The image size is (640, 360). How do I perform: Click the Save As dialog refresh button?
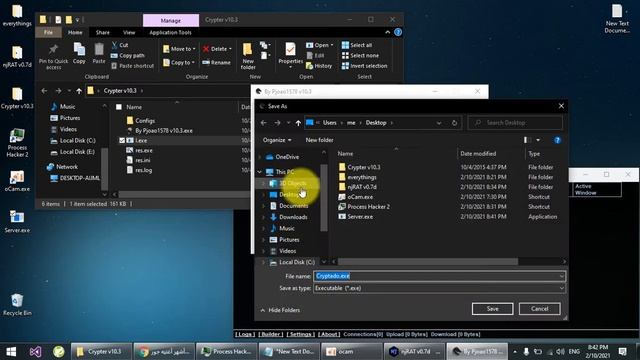pos(454,123)
